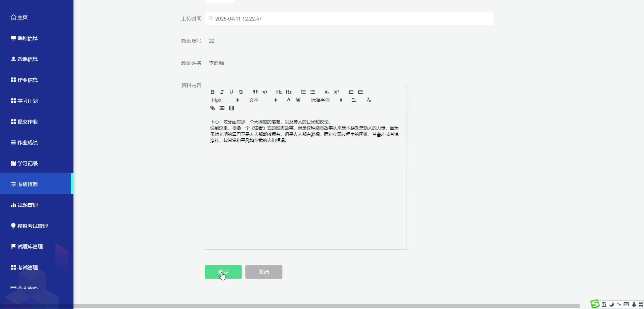
Task: Click the 上传时间 date-time input field
Action: 349,19
